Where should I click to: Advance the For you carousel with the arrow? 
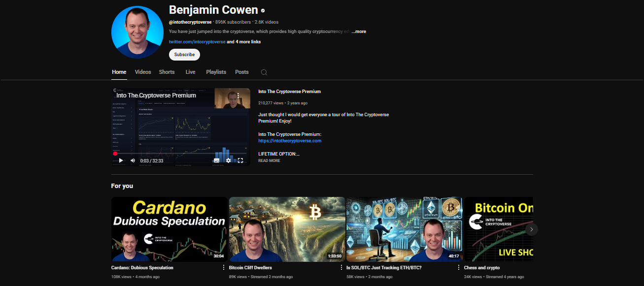coord(532,229)
